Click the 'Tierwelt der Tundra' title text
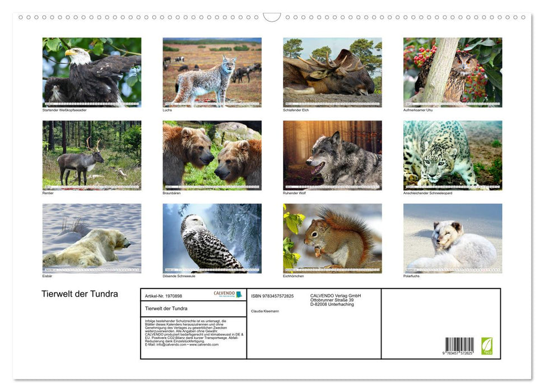The image size is (544, 392). [x=79, y=293]
